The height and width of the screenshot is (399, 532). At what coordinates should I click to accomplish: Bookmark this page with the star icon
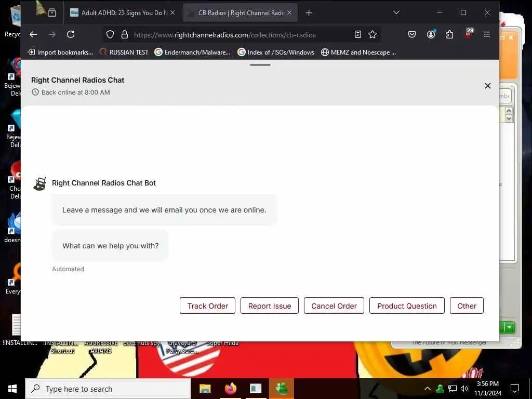pos(373,34)
